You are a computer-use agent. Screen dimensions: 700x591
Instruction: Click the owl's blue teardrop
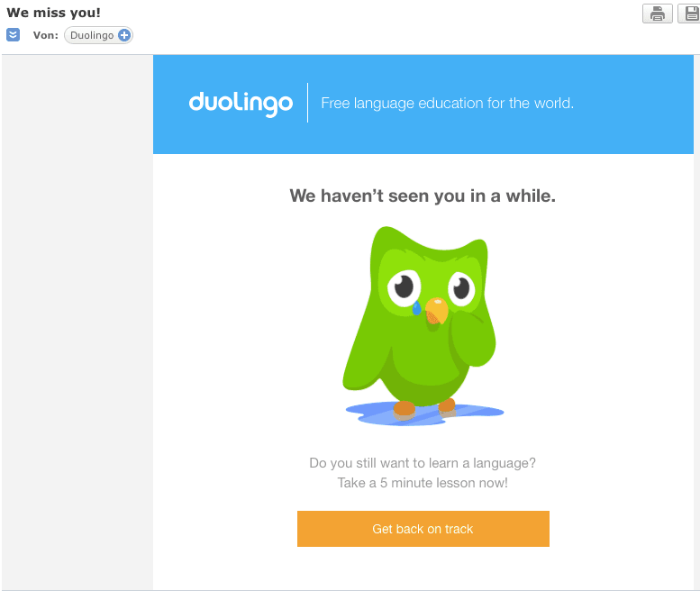click(x=416, y=308)
